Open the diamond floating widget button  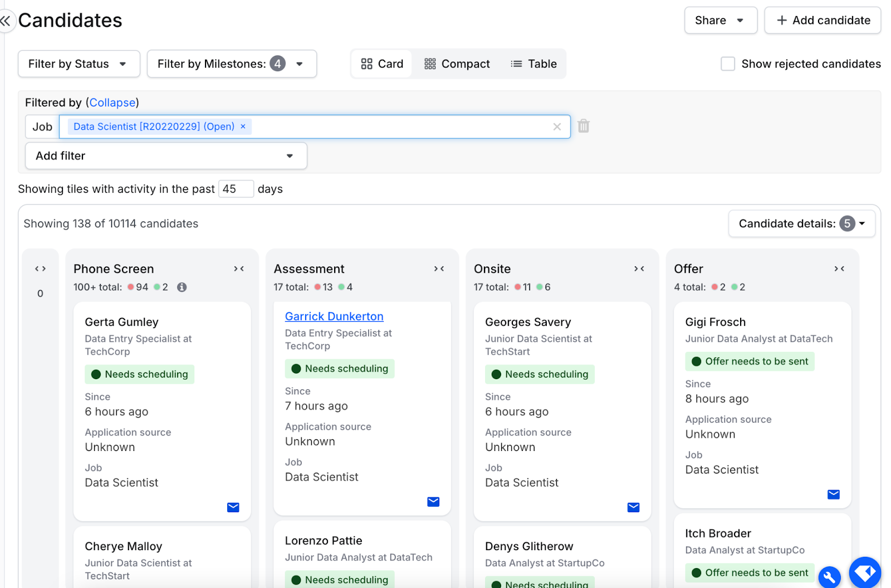(865, 572)
